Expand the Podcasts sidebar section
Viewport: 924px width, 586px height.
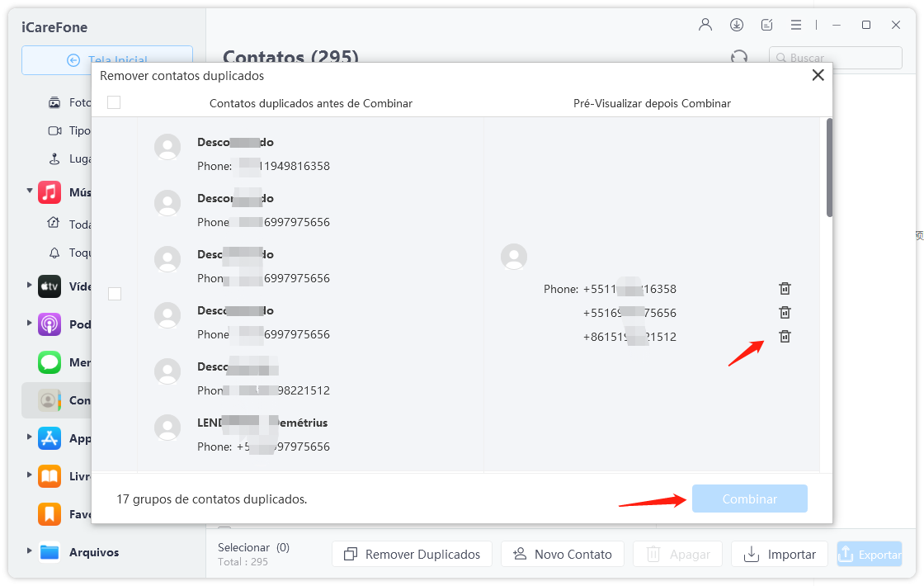[x=30, y=323]
